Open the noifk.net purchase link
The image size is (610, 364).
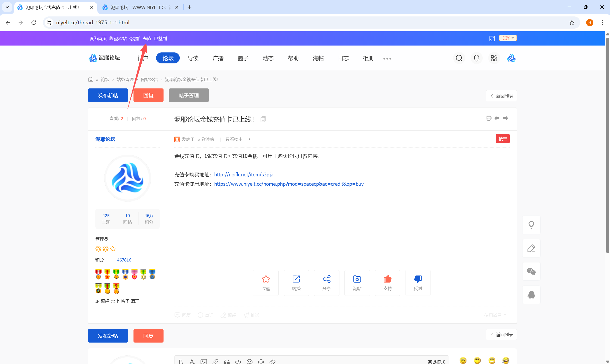(x=244, y=175)
